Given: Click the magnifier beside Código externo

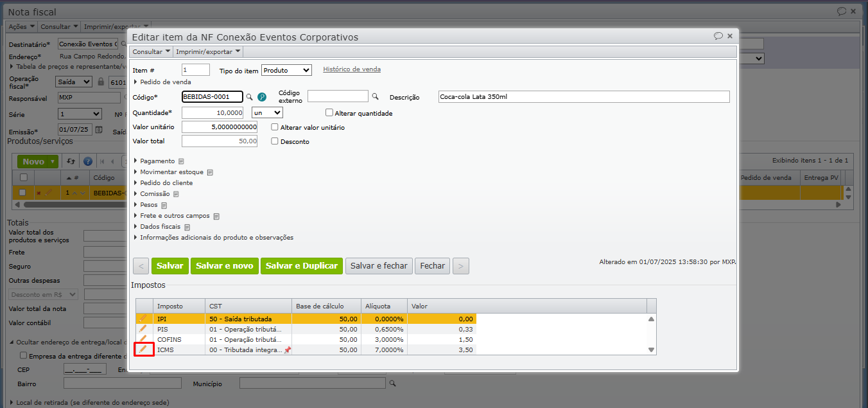Looking at the screenshot, I should 376,96.
